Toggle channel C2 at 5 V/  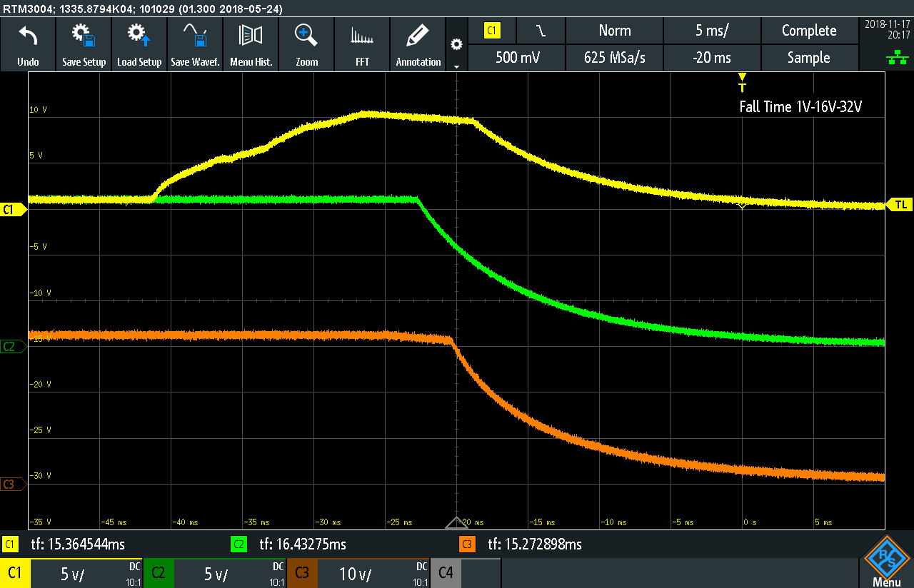[x=215, y=573]
